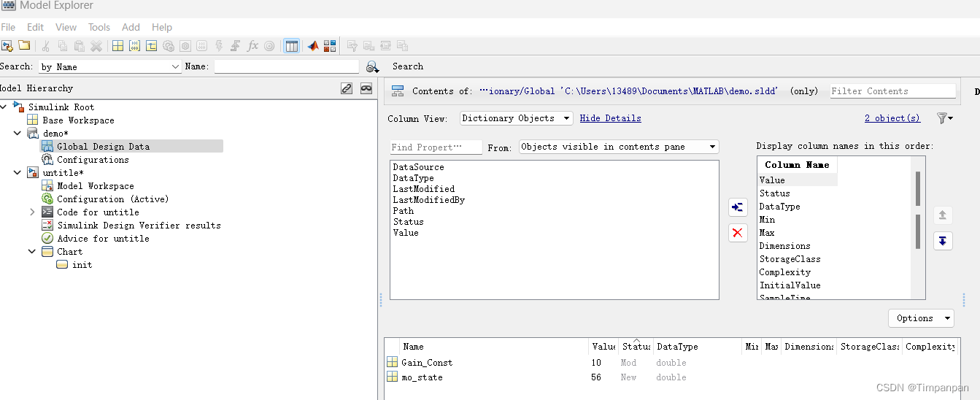Image resolution: width=980 pixels, height=400 pixels.
Task: Click the fx function toolbar icon
Action: click(x=252, y=46)
